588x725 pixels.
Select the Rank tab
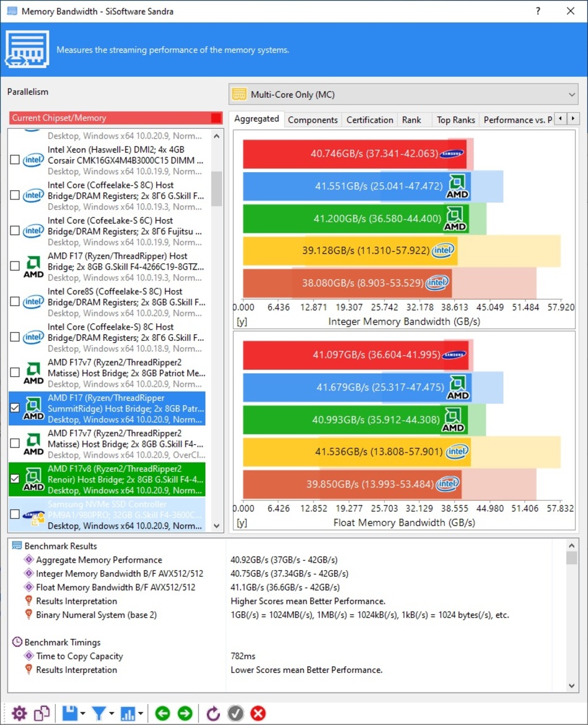tap(411, 120)
